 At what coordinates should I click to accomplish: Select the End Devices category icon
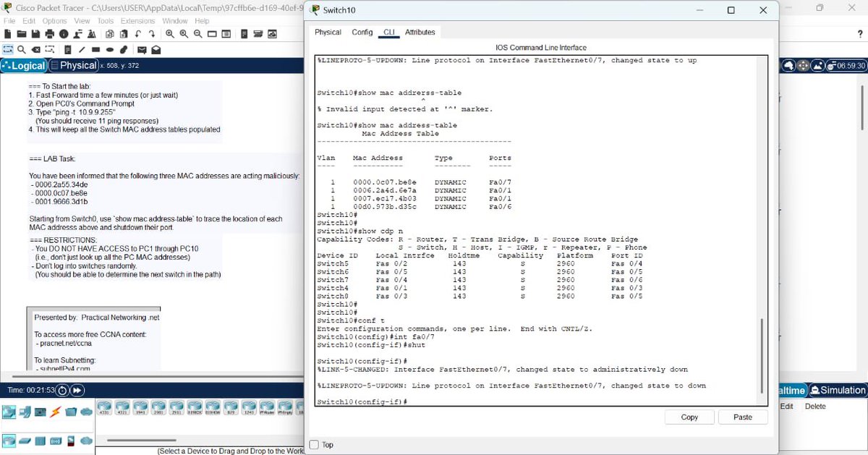point(25,412)
